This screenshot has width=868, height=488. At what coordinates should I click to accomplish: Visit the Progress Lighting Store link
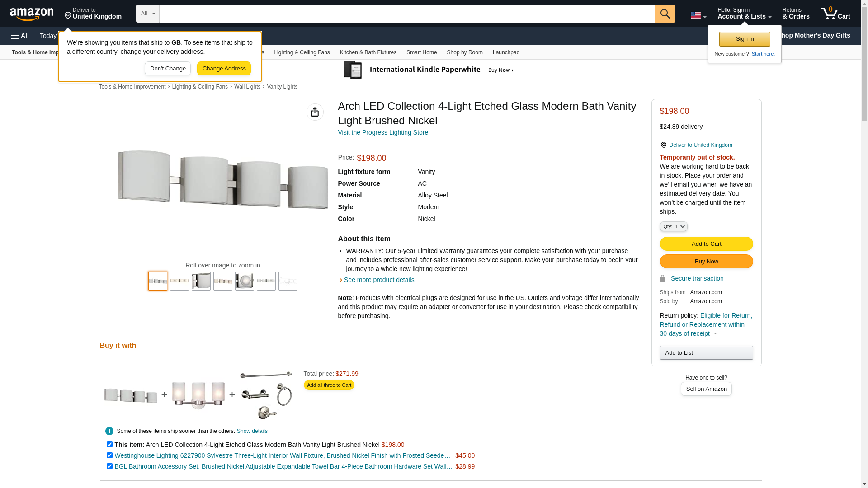click(x=382, y=132)
